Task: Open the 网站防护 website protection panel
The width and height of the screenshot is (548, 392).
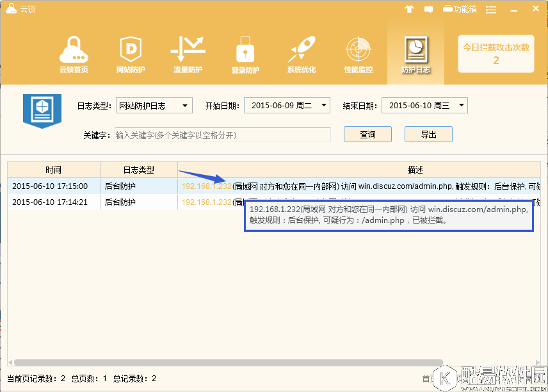Action: coord(130,54)
